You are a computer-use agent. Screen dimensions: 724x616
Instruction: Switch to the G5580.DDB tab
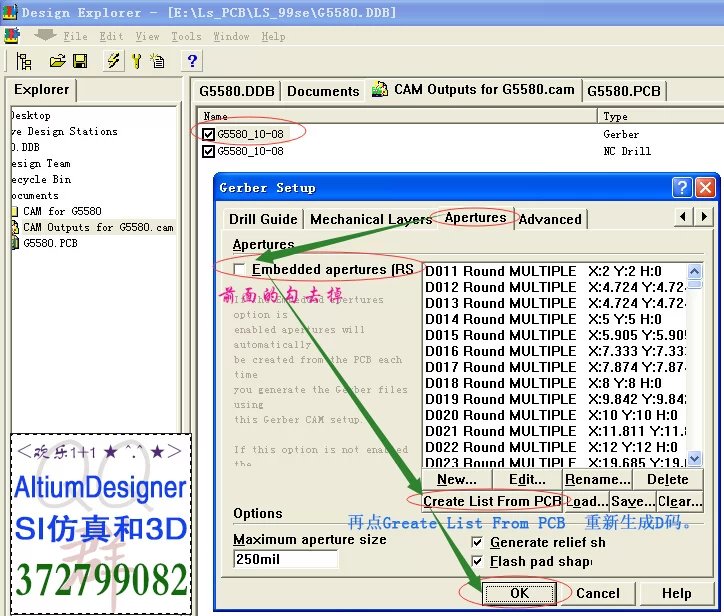click(237, 91)
